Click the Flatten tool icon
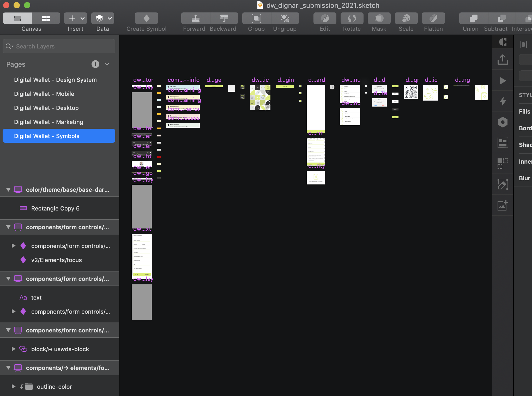 (x=433, y=18)
